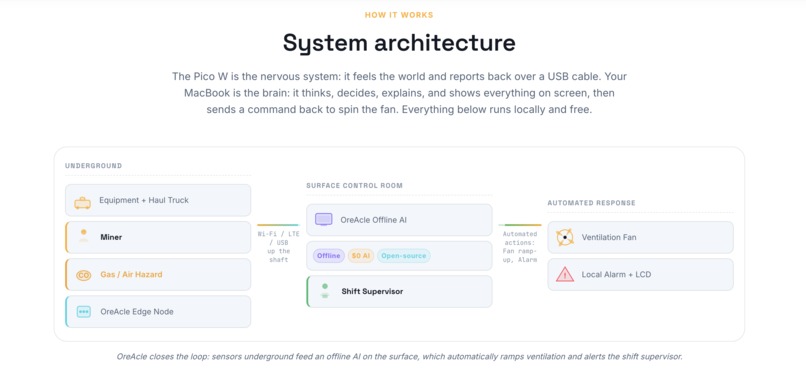Click the Ventilation Fan icon
Image resolution: width=806 pixels, height=383 pixels.
tap(564, 238)
